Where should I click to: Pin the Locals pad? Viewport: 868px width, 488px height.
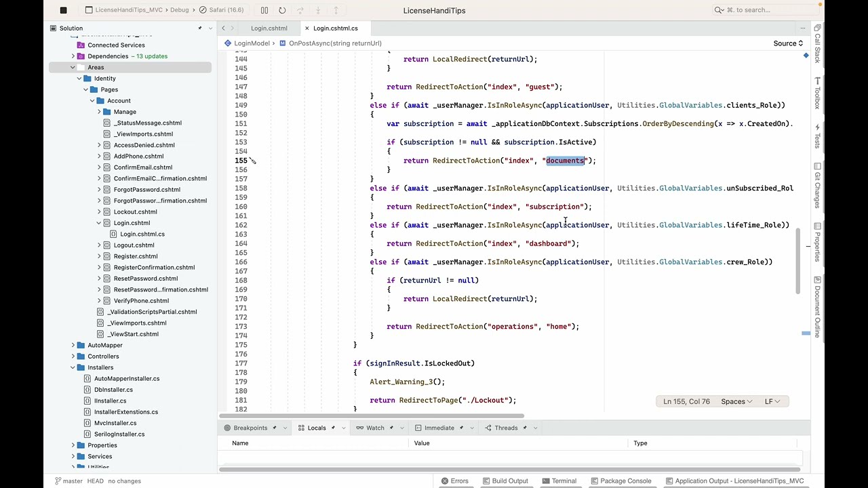(x=332, y=428)
